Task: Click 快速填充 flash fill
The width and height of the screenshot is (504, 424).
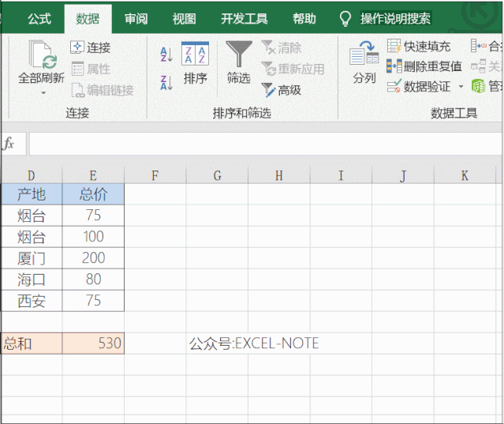Action: (419, 47)
